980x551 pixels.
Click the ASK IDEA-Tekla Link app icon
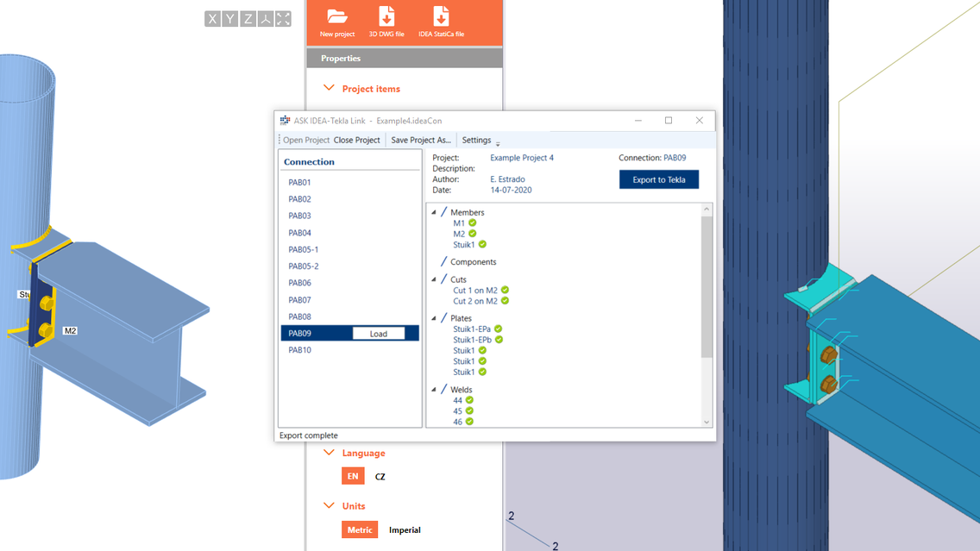coord(285,121)
